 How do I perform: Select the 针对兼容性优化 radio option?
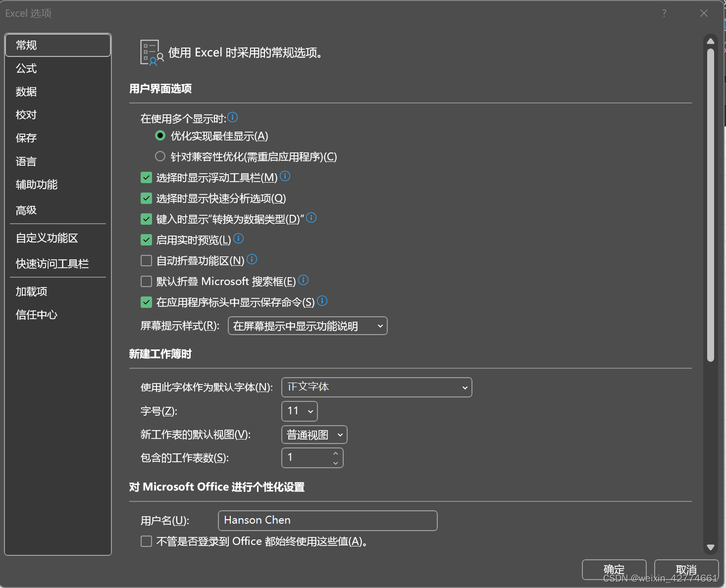[160, 156]
